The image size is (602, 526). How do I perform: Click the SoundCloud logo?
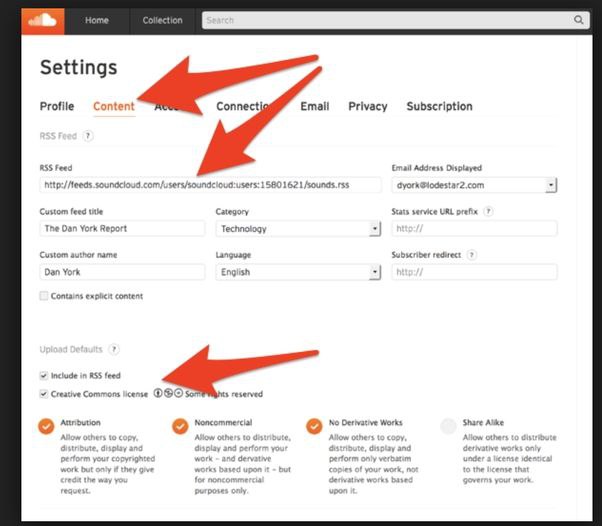point(43,21)
